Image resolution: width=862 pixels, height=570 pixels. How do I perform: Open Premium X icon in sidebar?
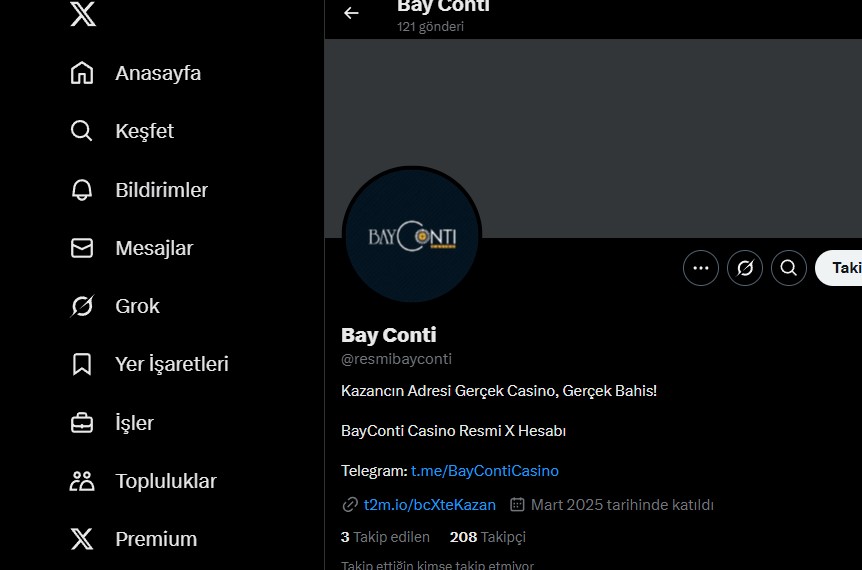[x=82, y=539]
